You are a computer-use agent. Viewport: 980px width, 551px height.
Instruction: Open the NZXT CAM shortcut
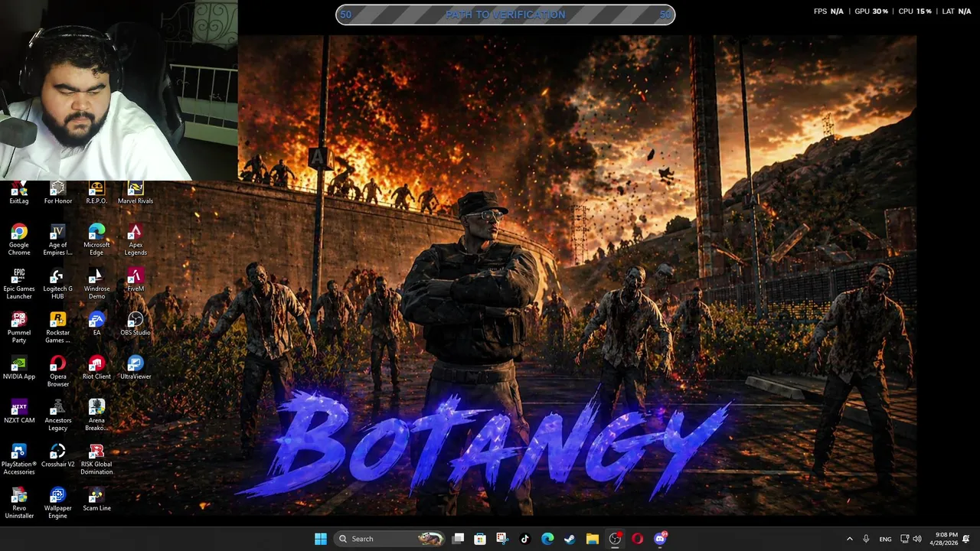[x=19, y=411]
